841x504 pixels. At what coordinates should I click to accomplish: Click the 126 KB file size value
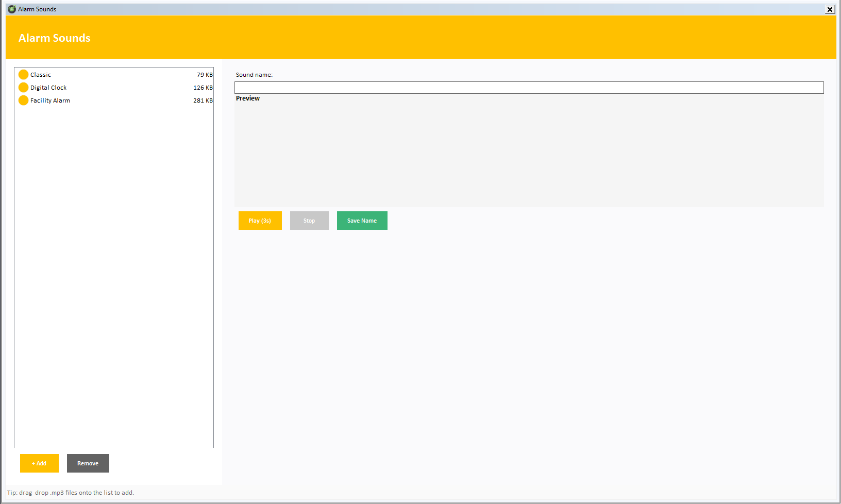pos(203,88)
